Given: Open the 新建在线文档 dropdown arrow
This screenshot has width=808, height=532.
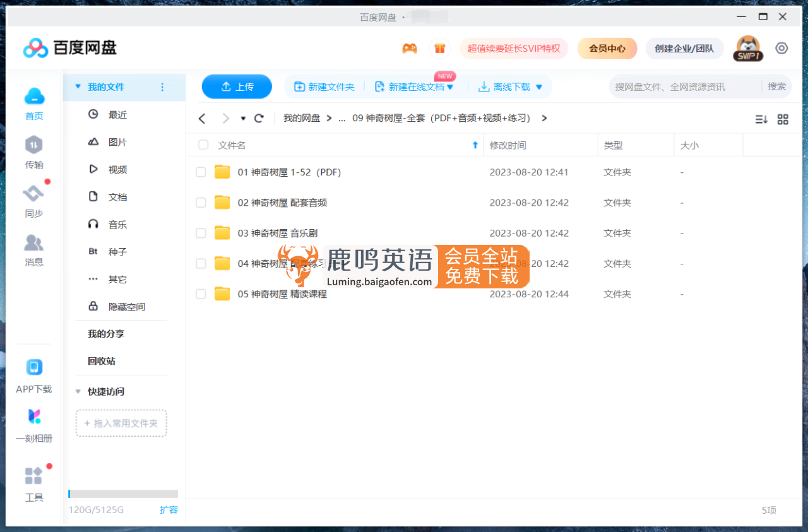Looking at the screenshot, I should point(450,87).
